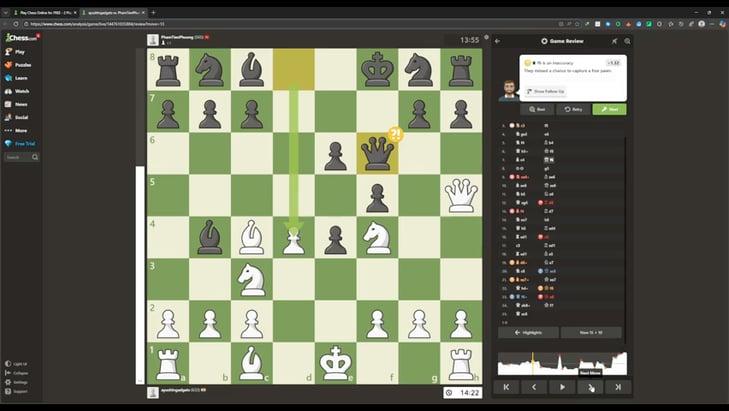
Task: Open the Watch section in sidebar
Action: tap(20, 91)
